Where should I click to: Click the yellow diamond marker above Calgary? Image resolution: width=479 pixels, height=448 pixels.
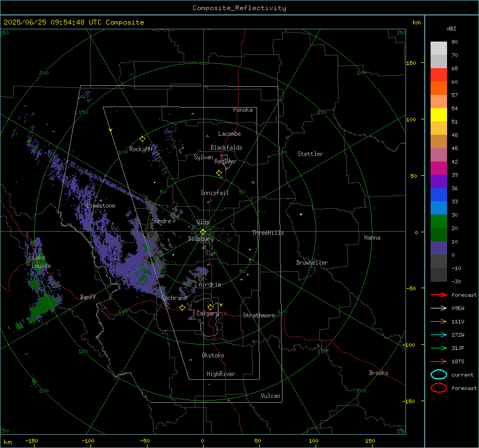click(x=210, y=307)
